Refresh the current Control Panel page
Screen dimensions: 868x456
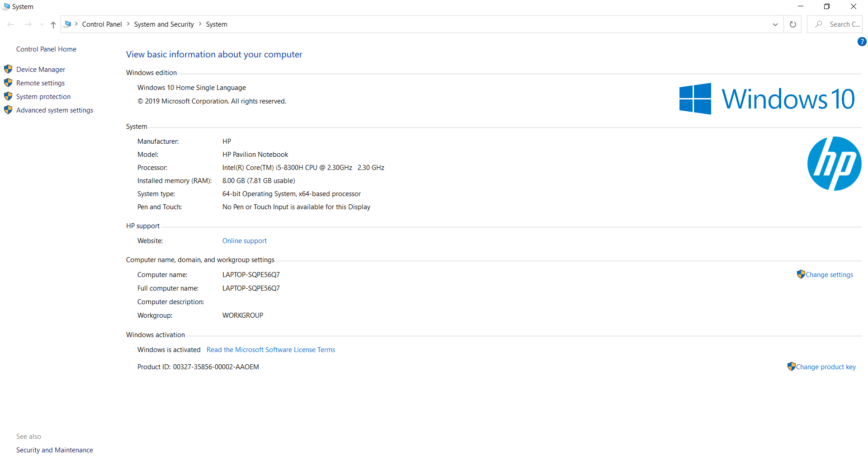(x=792, y=24)
